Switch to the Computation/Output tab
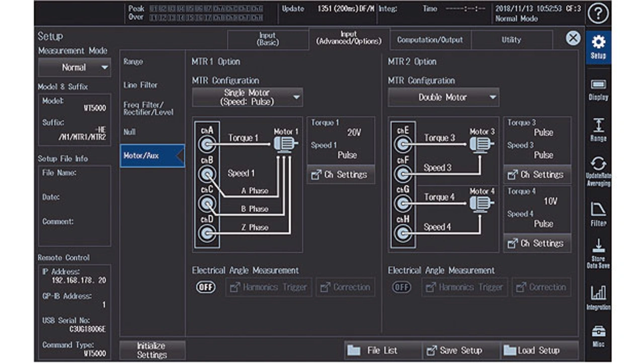The height and width of the screenshot is (363, 644). (430, 40)
